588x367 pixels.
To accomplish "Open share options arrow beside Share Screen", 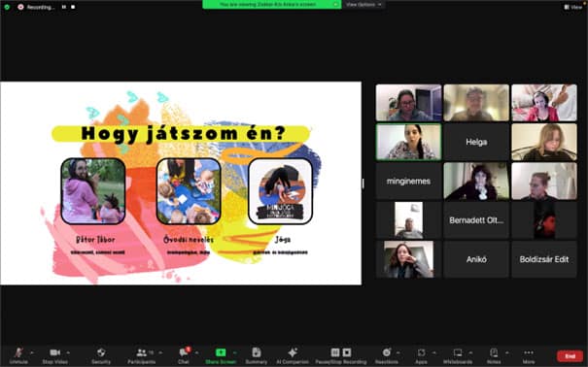I will click(235, 352).
